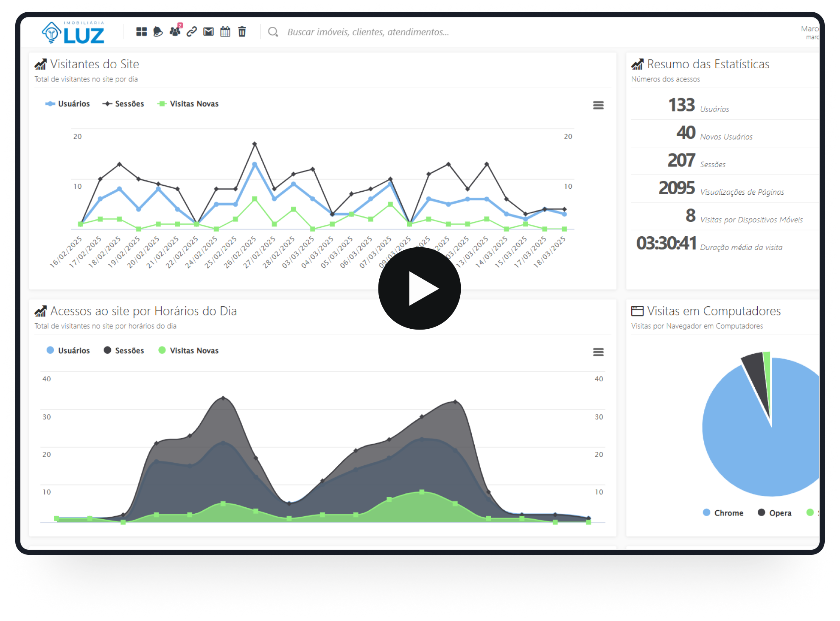840x621 pixels.
Task: Click the trash bin icon
Action: pos(242,32)
